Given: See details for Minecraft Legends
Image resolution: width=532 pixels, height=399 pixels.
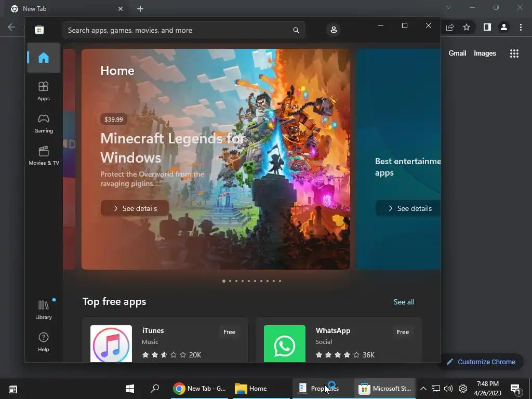Looking at the screenshot, I should [x=135, y=208].
